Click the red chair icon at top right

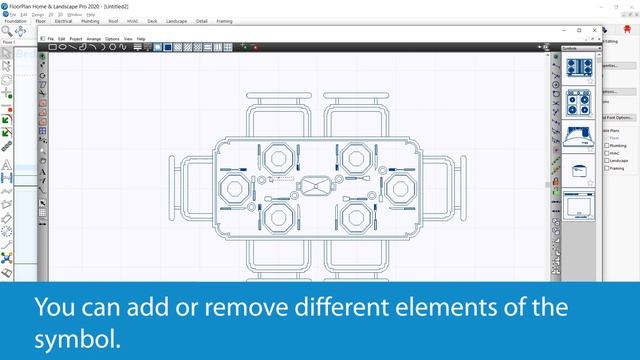[627, 29]
